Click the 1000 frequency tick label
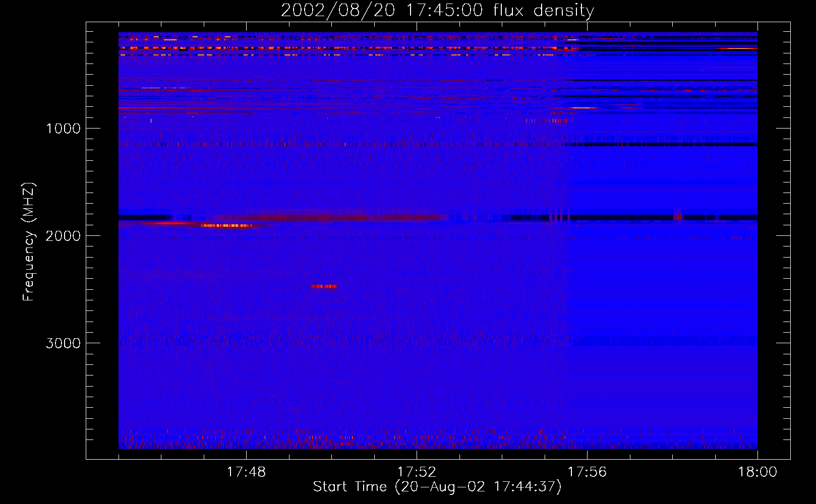Viewport: 816px width, 504px height. tap(63, 129)
